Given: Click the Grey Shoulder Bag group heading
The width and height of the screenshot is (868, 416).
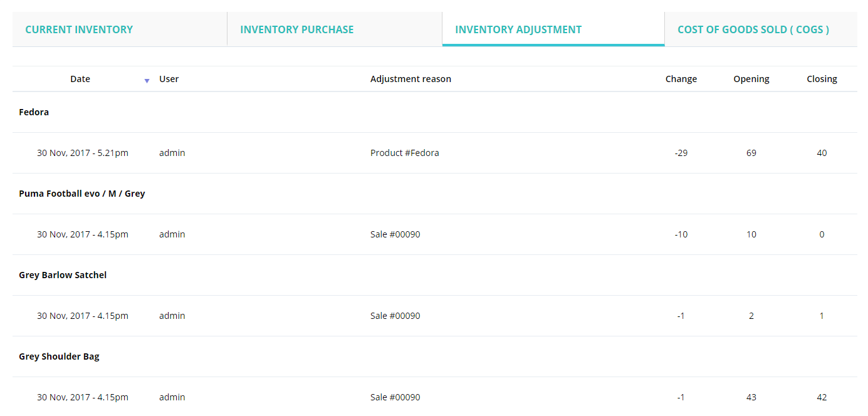Looking at the screenshot, I should pyautogui.click(x=59, y=356).
